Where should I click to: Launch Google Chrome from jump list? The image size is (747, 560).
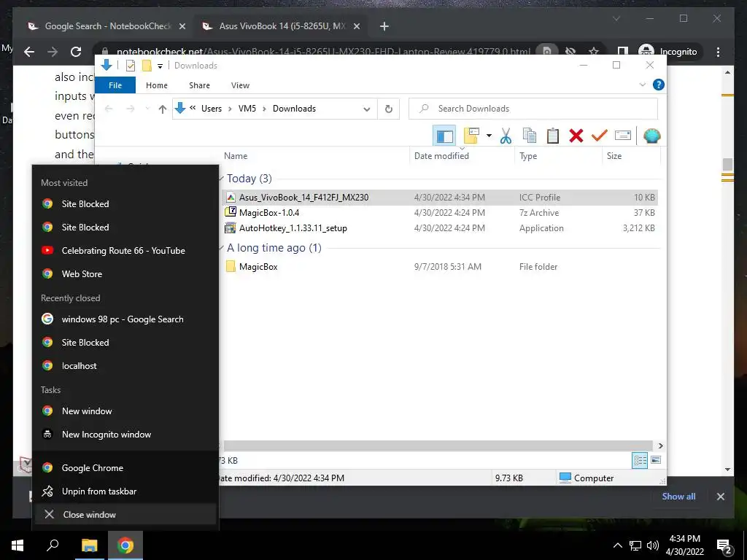125,468
